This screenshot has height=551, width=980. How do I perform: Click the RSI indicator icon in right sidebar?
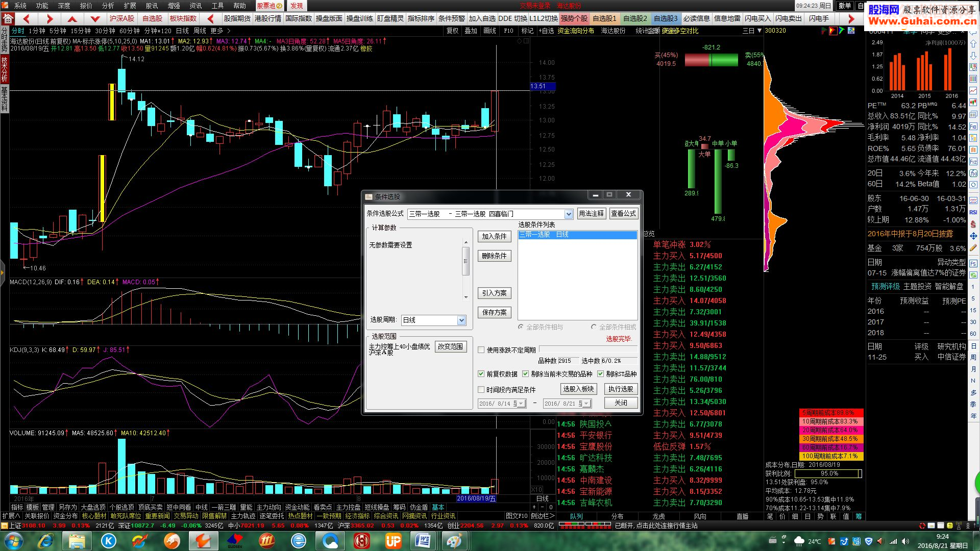coord(973,212)
